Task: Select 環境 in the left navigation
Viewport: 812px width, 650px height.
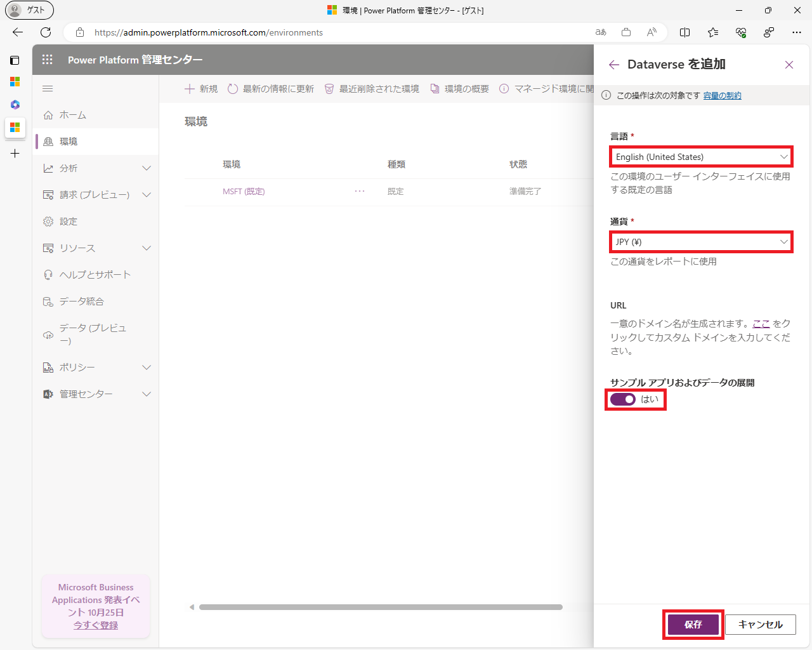Action: click(x=95, y=142)
